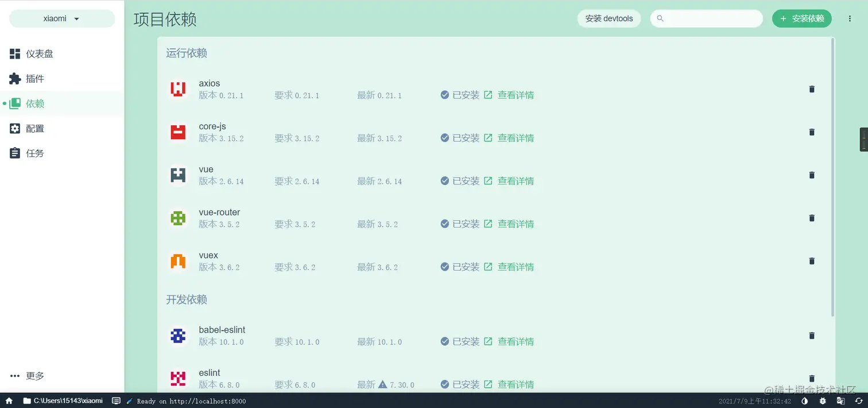The image size is (868, 408).
Task: Open the log console icon in status bar
Action: pyautogui.click(x=116, y=401)
